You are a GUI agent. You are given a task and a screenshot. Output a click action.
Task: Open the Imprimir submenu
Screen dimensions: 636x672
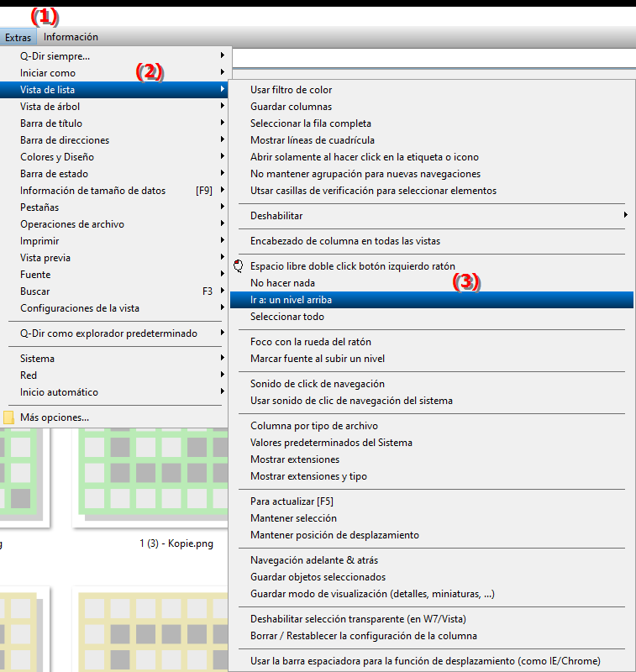coord(115,241)
